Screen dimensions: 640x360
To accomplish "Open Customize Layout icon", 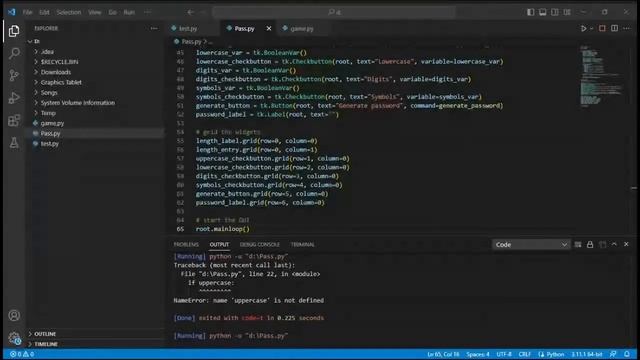I will pos(567,12).
